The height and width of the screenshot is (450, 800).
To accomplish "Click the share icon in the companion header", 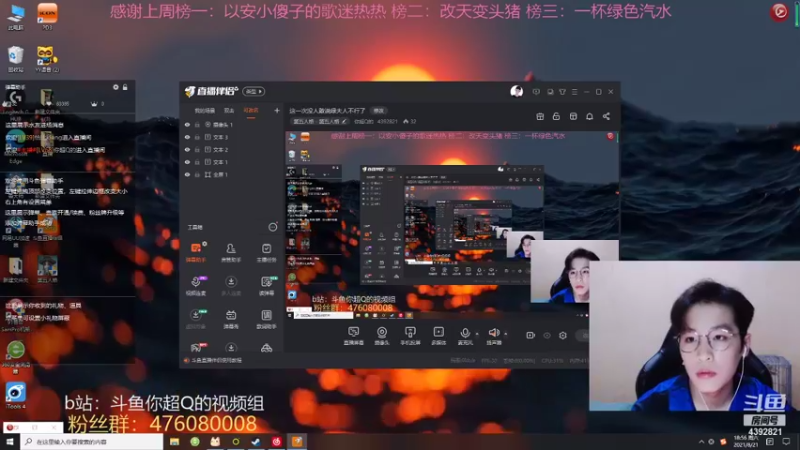I will 606,116.
